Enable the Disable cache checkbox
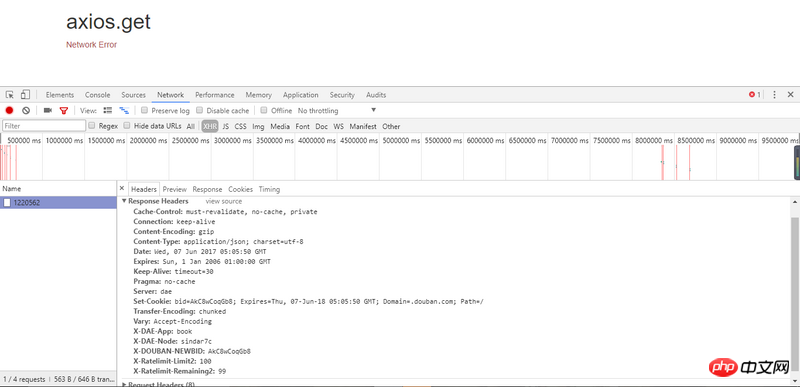 pyautogui.click(x=200, y=110)
